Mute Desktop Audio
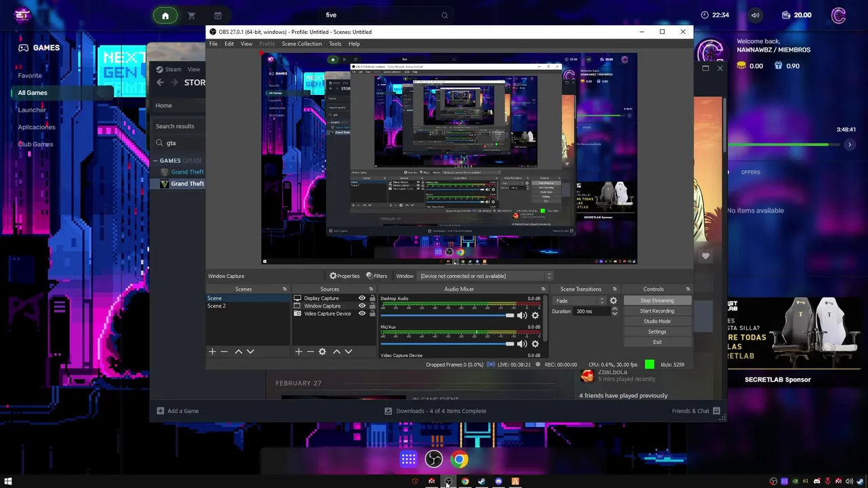The image size is (868, 488). pos(521,315)
